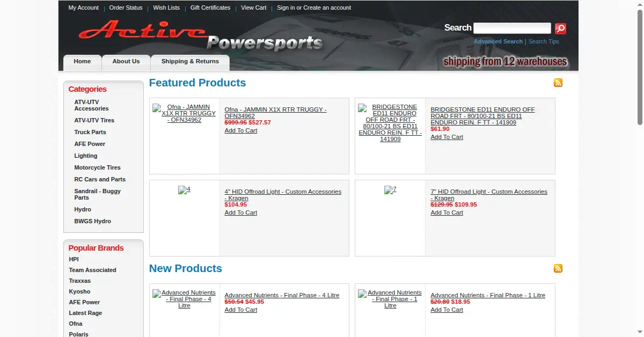Click the Ofna JAMMIN X1X truggy thumbnail image
Image resolution: width=644 pixels, height=337 pixels.
(x=185, y=113)
